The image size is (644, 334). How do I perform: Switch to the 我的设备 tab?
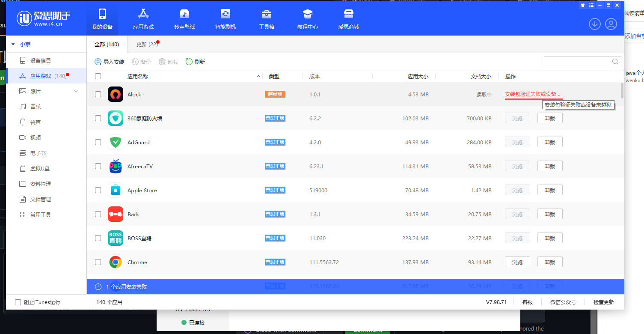click(102, 19)
